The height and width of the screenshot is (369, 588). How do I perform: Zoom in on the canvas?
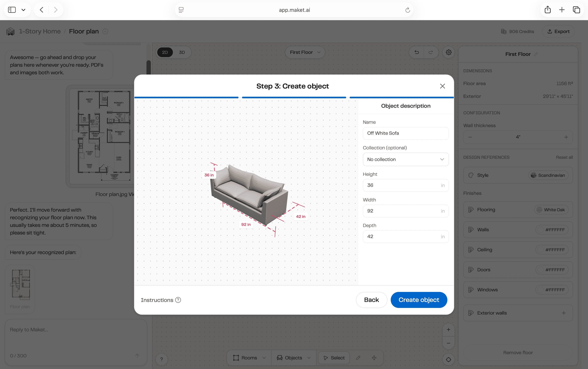point(448,330)
